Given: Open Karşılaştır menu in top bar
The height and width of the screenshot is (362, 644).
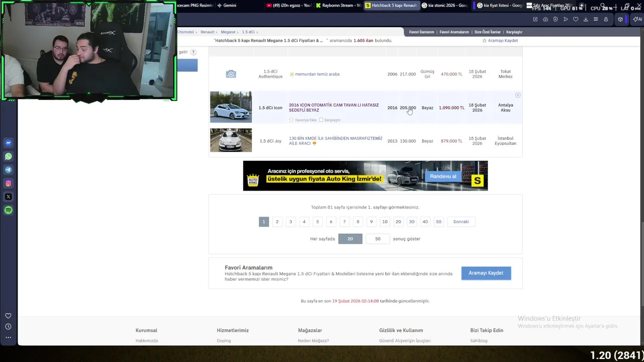Looking at the screenshot, I should click(514, 32).
